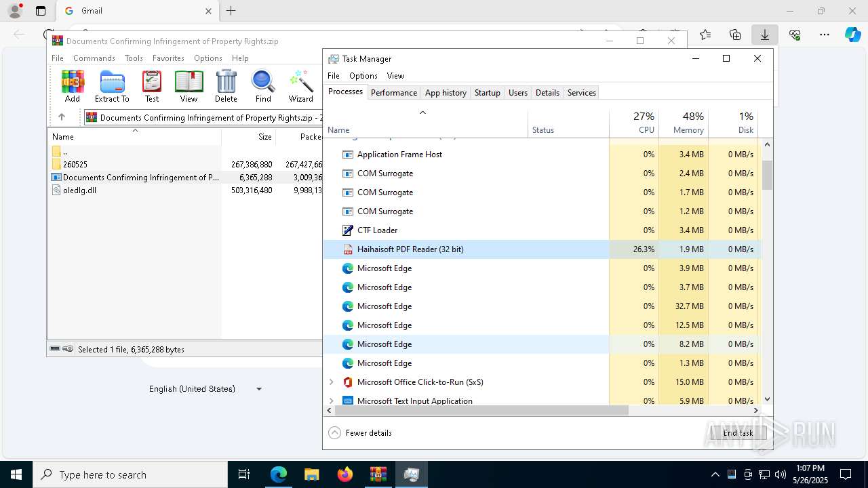Screen dimensions: 868x488
Task: Open a new Edge tab
Action: click(x=231, y=11)
